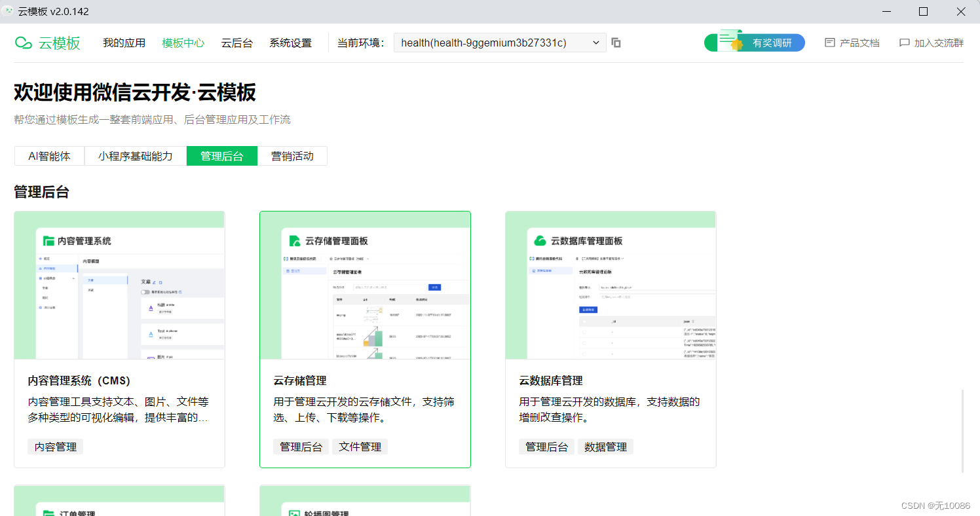Click the 云数据库管理面板 cloud icon in the thumbnail
The image size is (980, 516).
[540, 241]
